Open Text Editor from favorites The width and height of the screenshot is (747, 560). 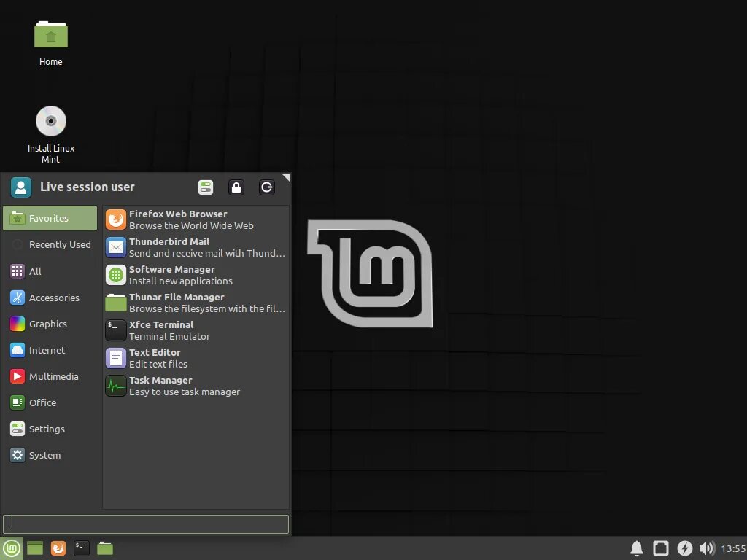[x=196, y=357]
